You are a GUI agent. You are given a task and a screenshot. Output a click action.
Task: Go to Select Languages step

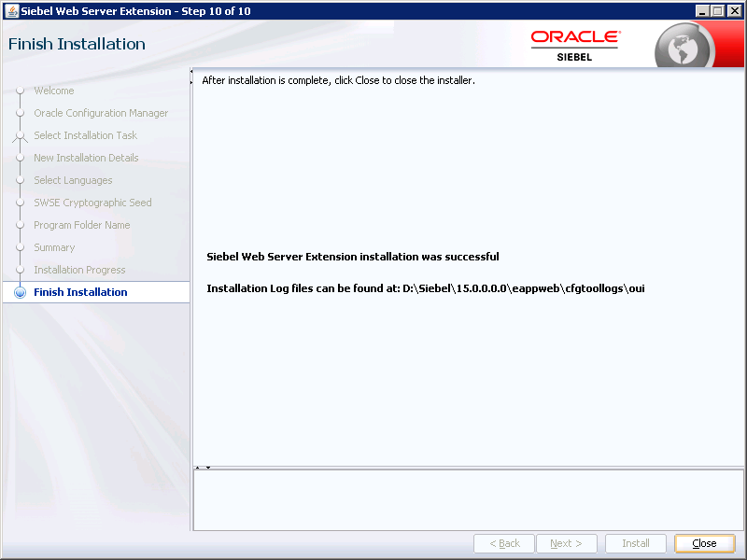[x=73, y=180]
